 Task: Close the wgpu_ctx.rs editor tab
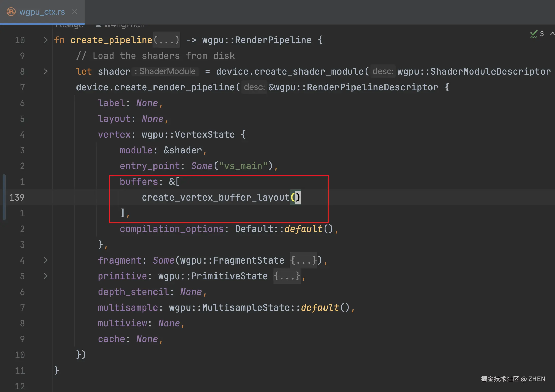[x=74, y=12]
